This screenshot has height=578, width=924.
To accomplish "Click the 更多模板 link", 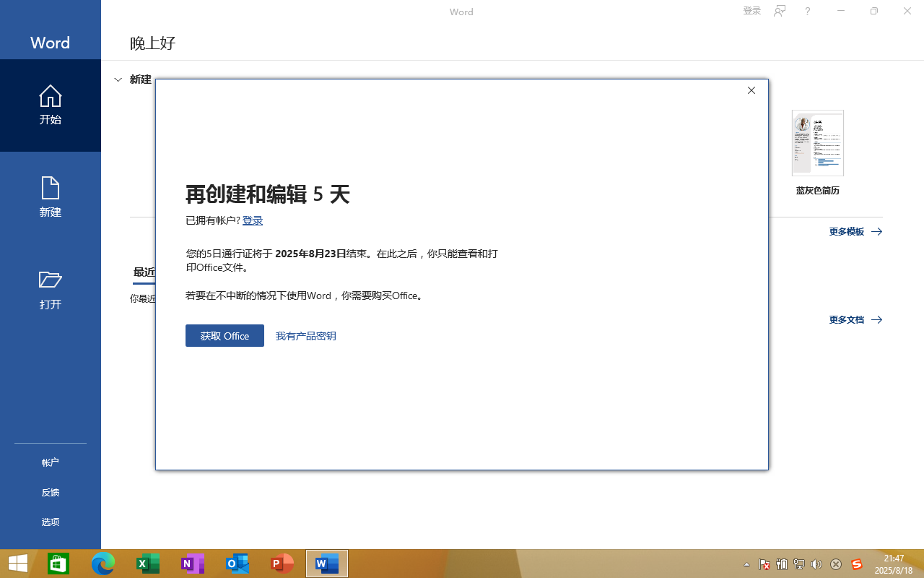I will tap(855, 232).
